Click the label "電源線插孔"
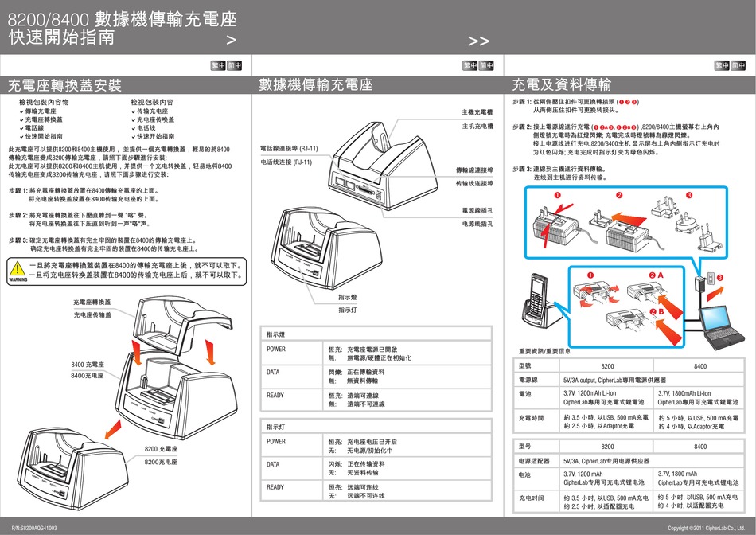756x535 pixels. pyautogui.click(x=477, y=211)
